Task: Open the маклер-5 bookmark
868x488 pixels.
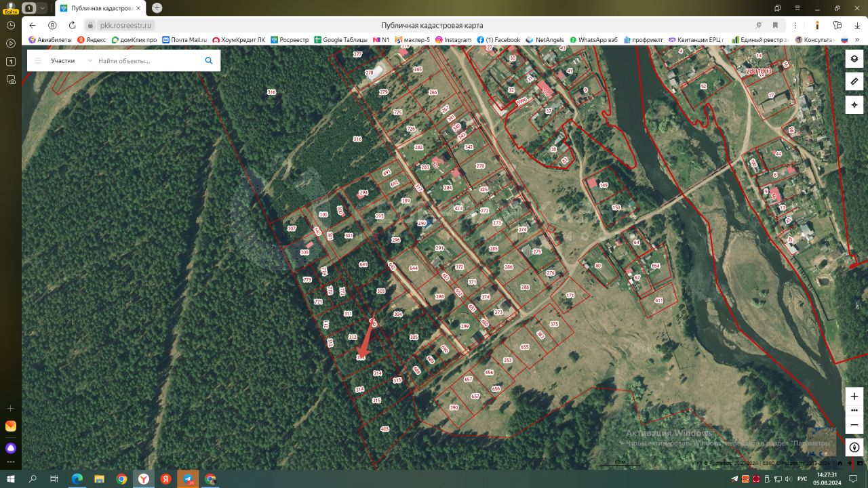Action: [x=412, y=40]
